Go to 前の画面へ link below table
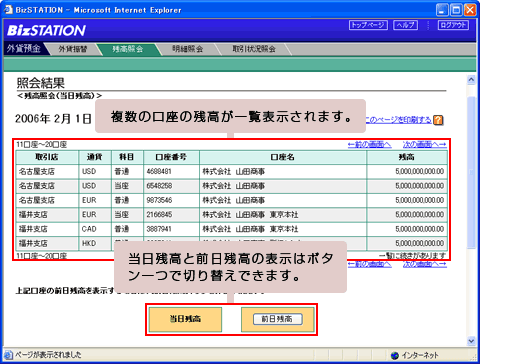 pos(369,264)
